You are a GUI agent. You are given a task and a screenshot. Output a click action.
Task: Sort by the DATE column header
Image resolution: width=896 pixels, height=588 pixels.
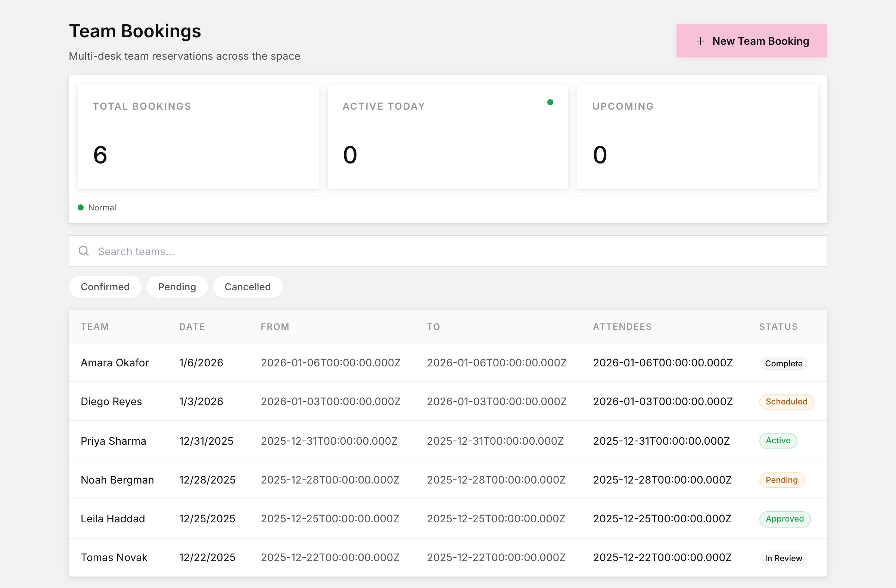point(192,327)
